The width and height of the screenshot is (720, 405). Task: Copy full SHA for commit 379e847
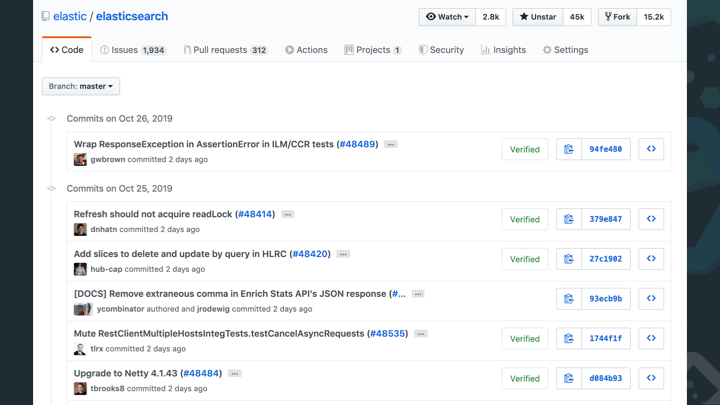pos(568,219)
